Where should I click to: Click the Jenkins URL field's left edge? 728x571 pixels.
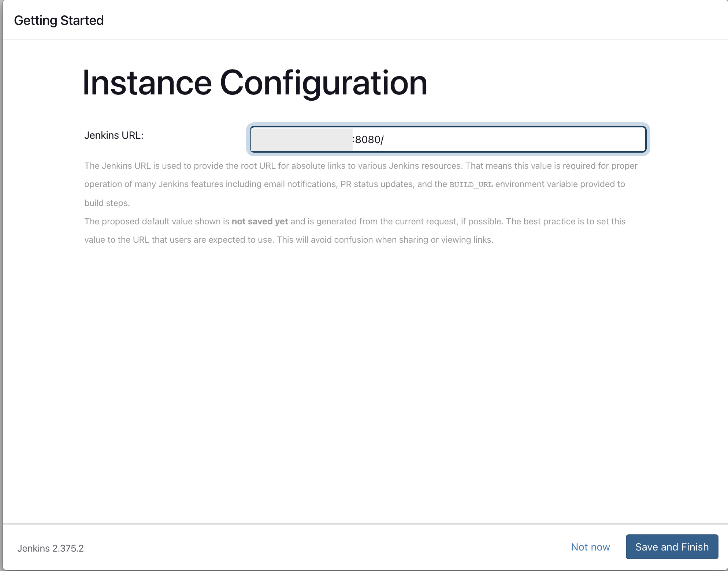pos(253,139)
